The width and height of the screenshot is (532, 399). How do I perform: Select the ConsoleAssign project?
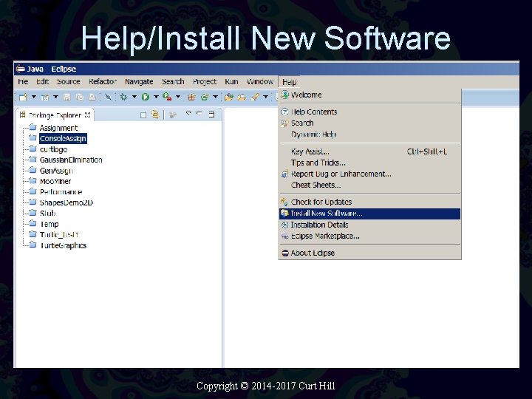click(63, 138)
